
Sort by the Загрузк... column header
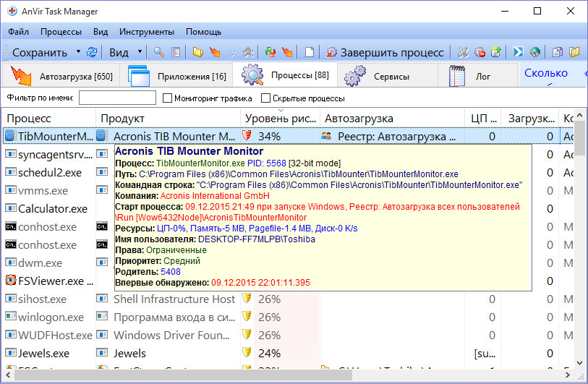pyautogui.click(x=530, y=119)
